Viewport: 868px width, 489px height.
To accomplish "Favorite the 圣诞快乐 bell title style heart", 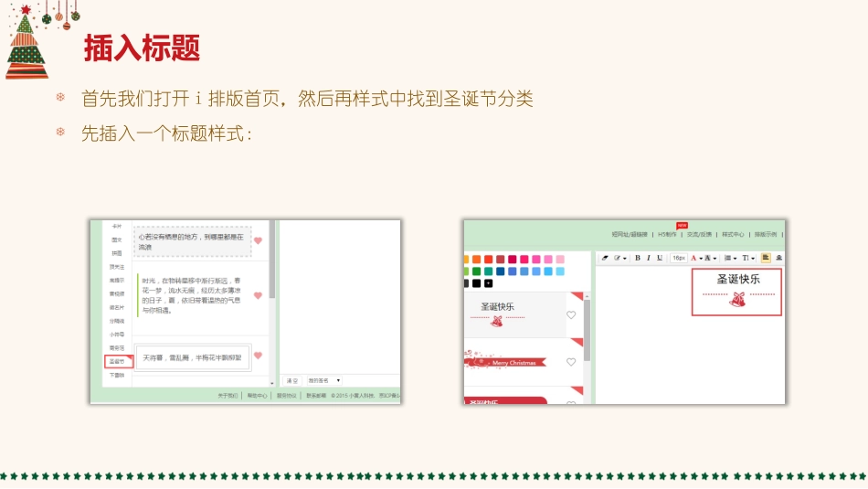I will pos(571,315).
